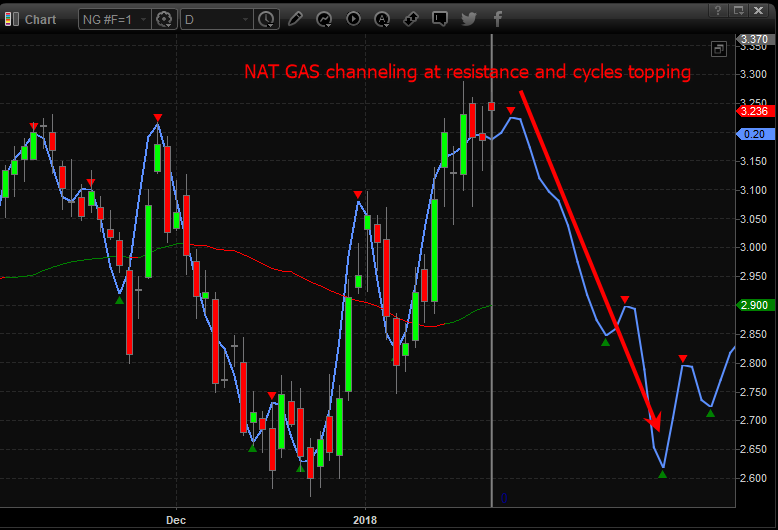Click the 2.850 price axis label

(753, 334)
